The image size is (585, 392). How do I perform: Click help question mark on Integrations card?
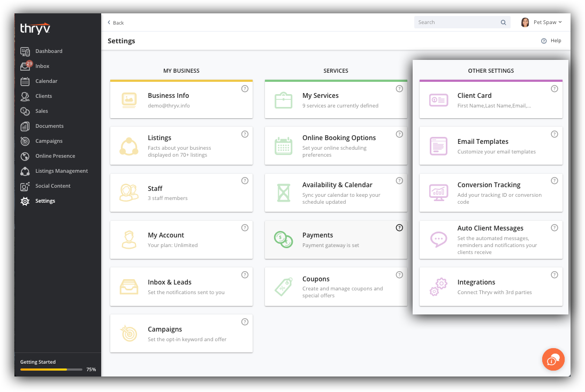click(x=554, y=275)
